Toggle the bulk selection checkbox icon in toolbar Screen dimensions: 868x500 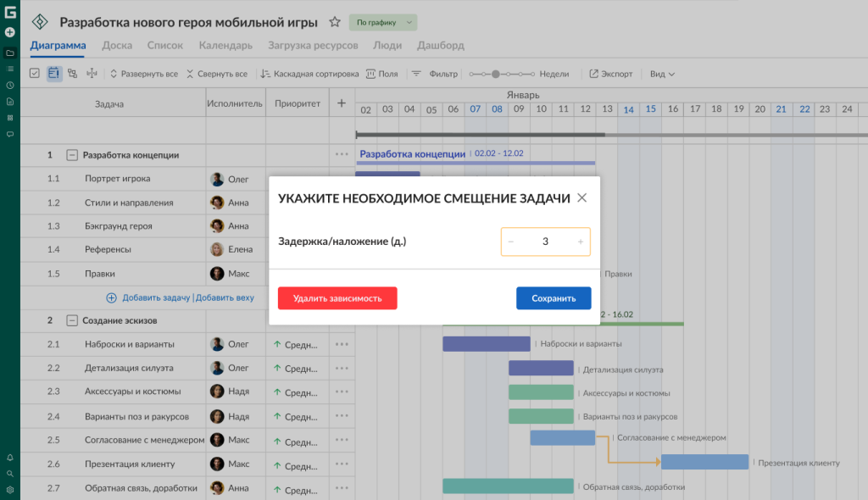pos(35,74)
